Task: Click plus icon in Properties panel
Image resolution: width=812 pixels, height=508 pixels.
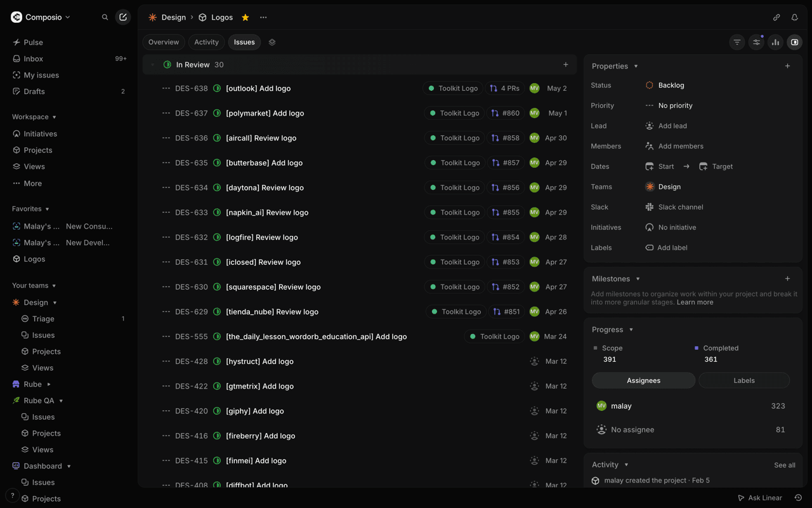Action: 787,66
